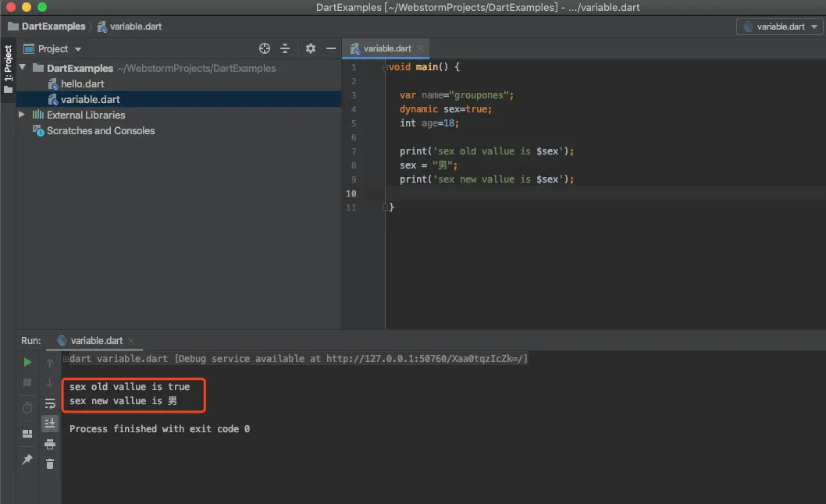Click the closing fold marker at line 11
This screenshot has height=504, width=826.
(x=385, y=208)
